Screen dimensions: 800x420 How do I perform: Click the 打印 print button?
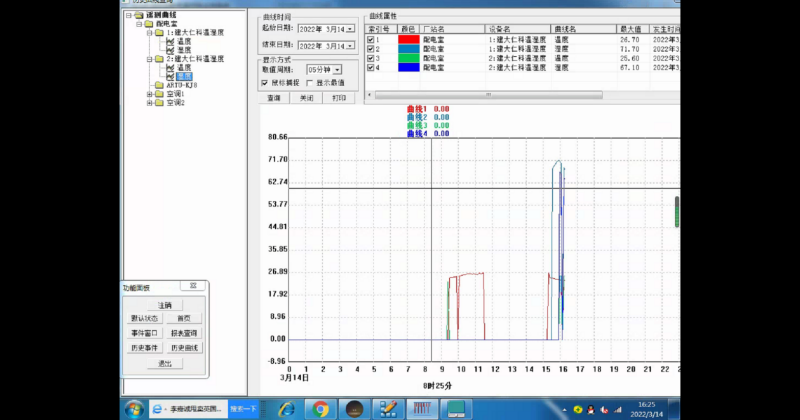click(339, 98)
